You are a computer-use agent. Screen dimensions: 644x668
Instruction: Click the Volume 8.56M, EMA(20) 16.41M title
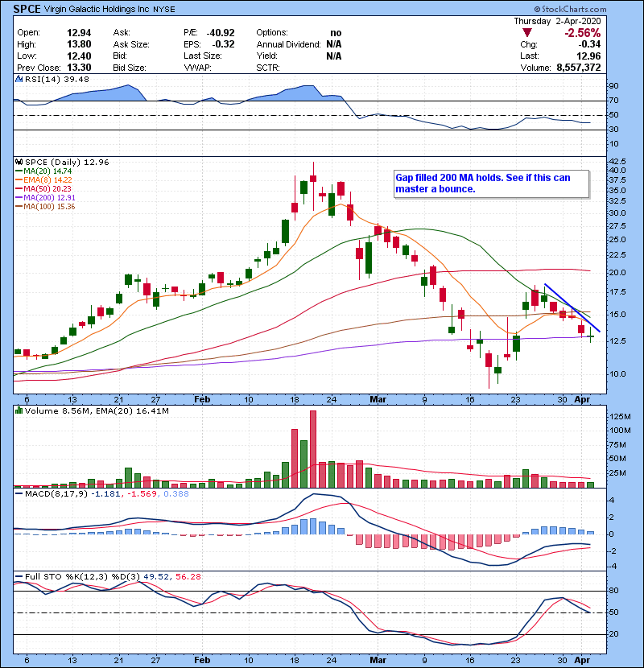tap(97, 411)
